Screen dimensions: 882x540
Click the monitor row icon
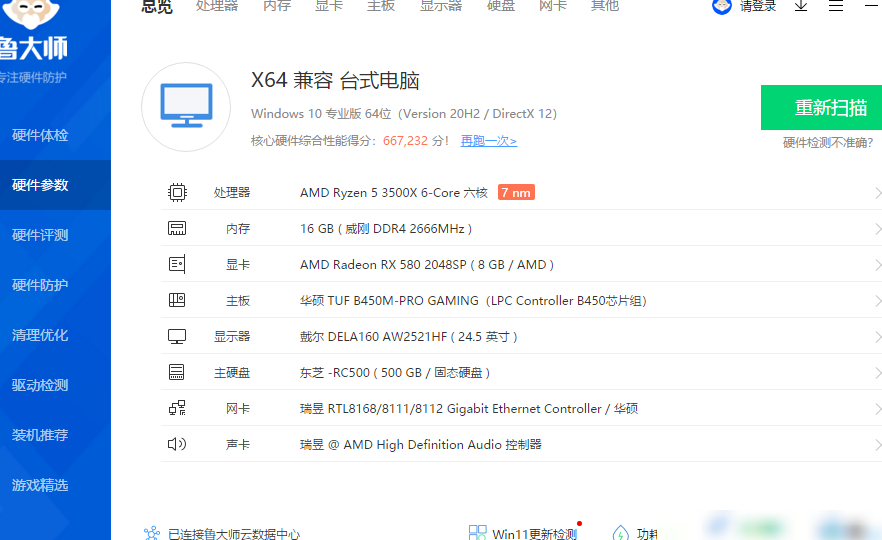(x=177, y=336)
